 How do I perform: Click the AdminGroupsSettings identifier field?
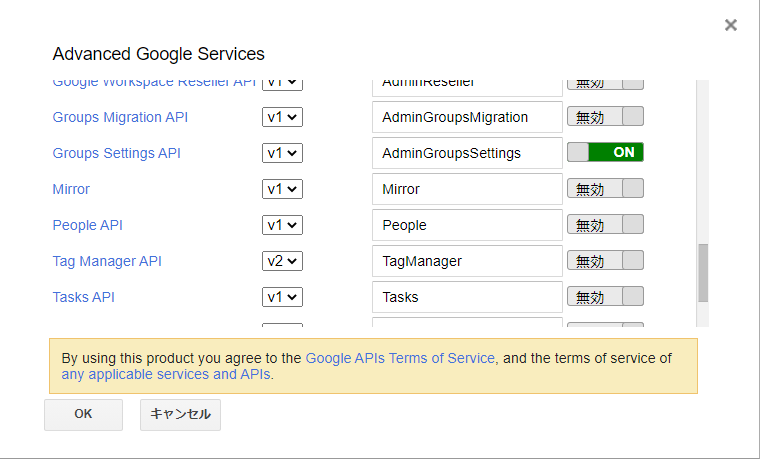coord(467,153)
